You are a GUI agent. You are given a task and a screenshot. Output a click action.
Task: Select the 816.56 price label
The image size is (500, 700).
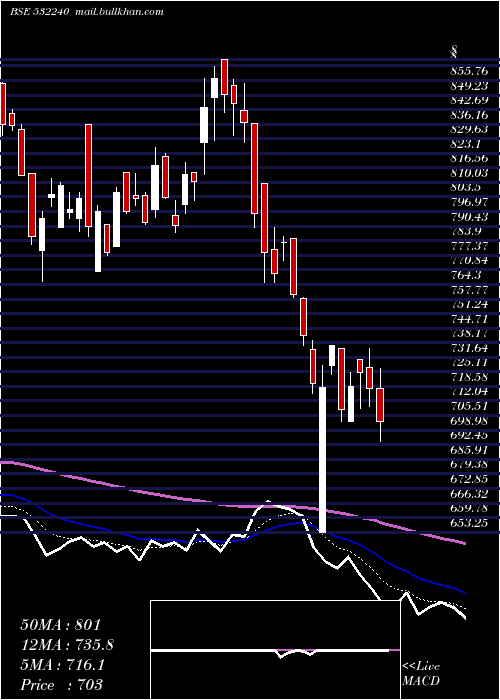[469, 158]
